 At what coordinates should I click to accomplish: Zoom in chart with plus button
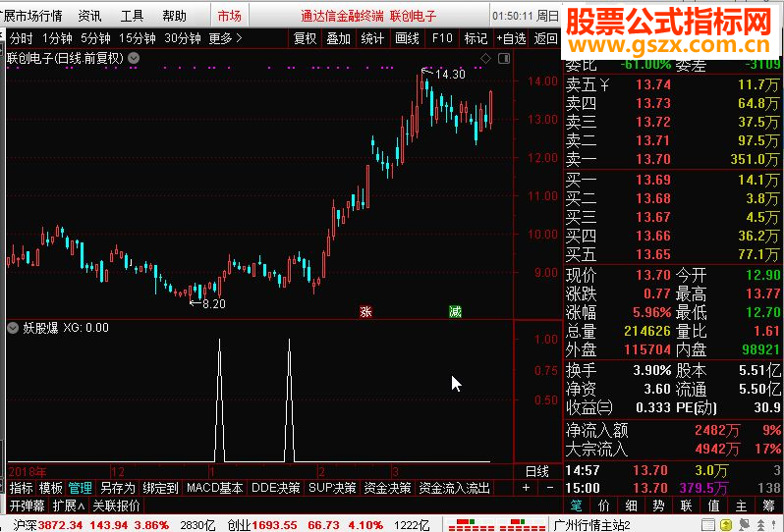[526, 488]
